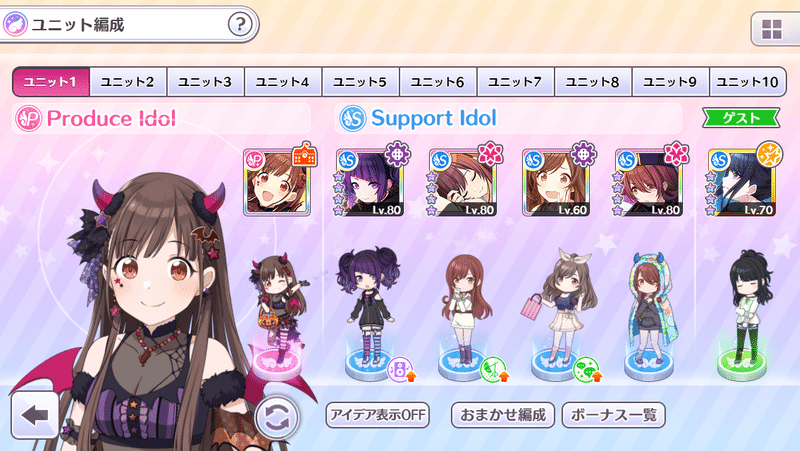Screen dimensions: 800x451
Task: Open the grid menu icon
Action: [771, 30]
